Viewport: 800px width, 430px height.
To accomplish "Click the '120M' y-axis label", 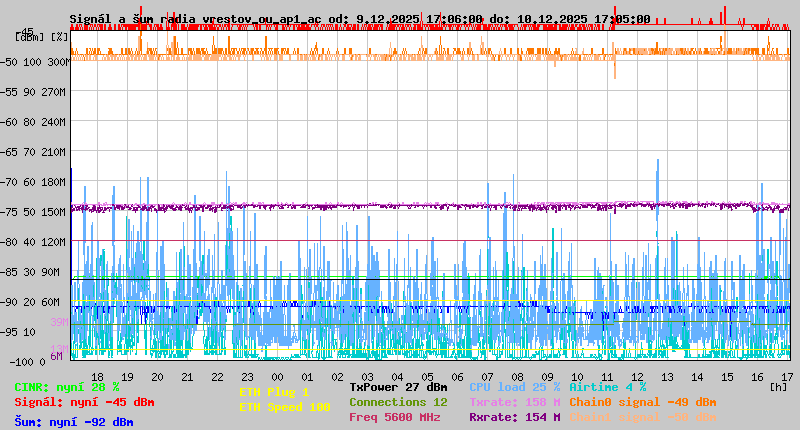I will [54, 242].
